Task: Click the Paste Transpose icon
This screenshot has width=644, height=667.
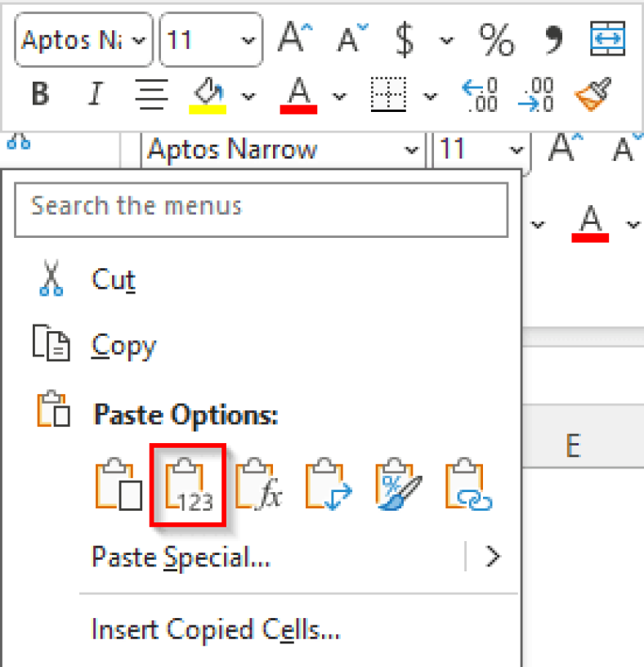Action: point(328,486)
